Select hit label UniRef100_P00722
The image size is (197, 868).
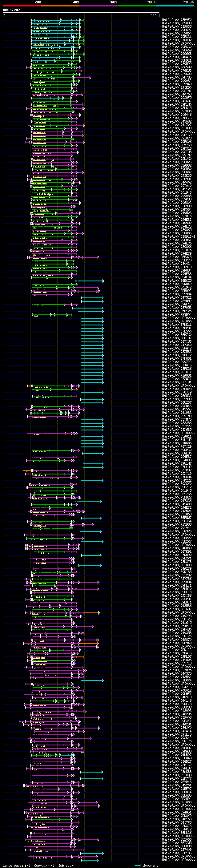[177, 362]
